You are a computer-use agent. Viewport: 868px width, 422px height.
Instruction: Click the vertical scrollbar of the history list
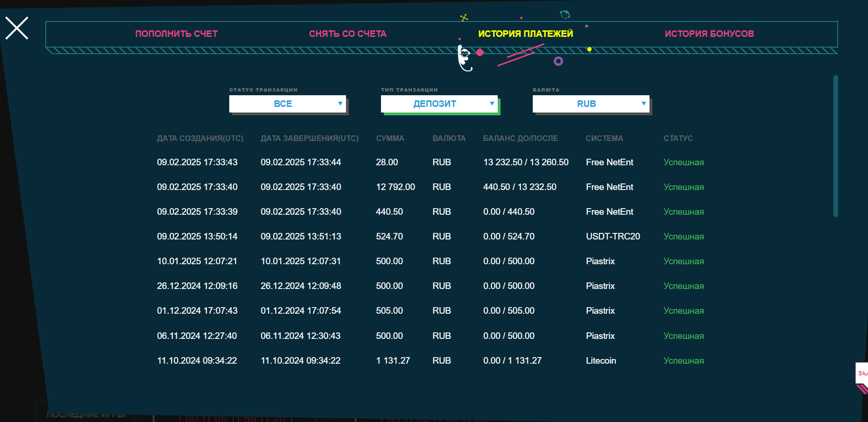[836, 146]
